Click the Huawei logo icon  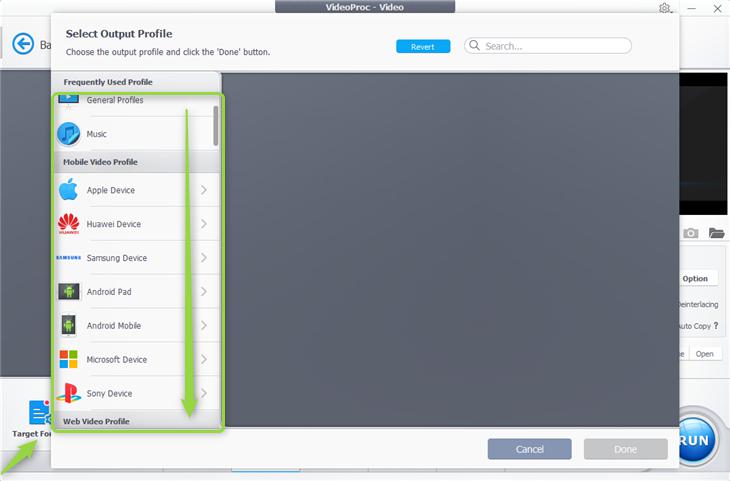(x=68, y=224)
